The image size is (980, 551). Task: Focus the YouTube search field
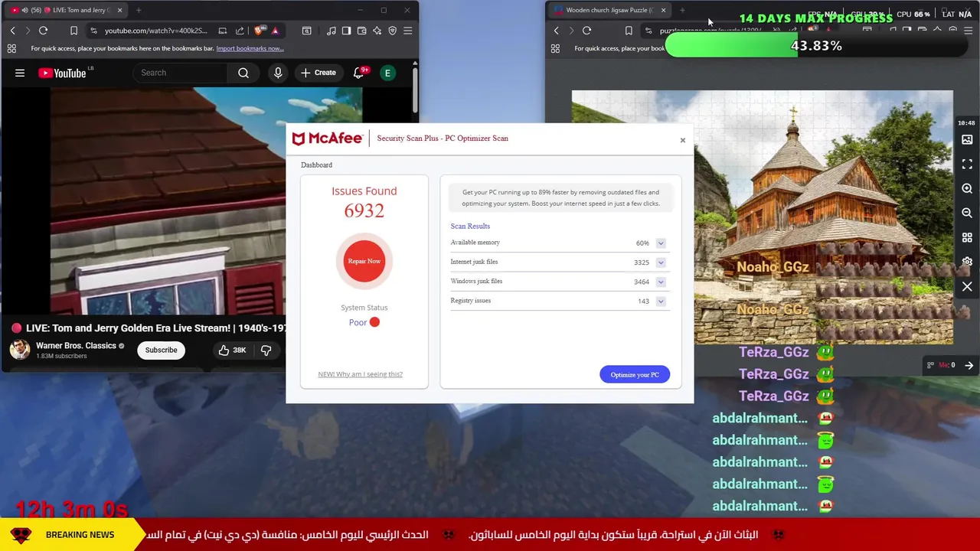pos(180,73)
